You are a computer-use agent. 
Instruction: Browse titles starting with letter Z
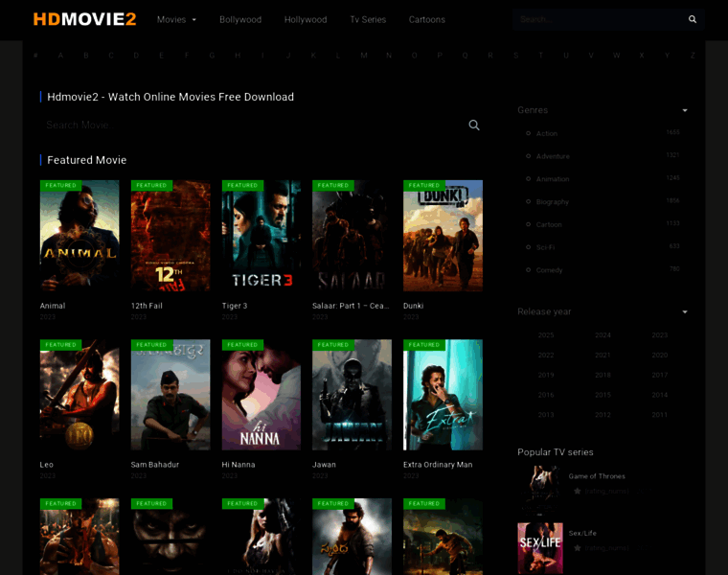point(693,56)
